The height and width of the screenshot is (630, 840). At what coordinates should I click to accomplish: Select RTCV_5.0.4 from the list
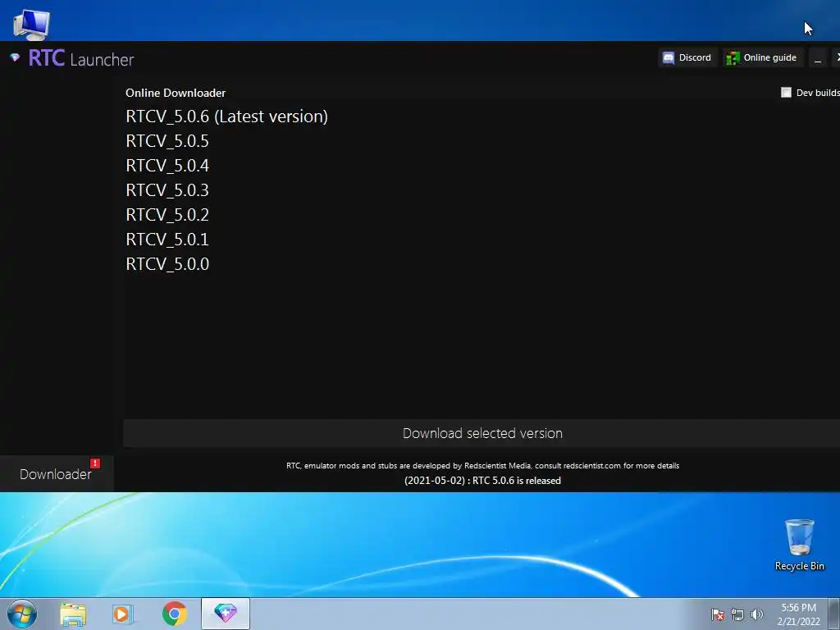(x=167, y=166)
